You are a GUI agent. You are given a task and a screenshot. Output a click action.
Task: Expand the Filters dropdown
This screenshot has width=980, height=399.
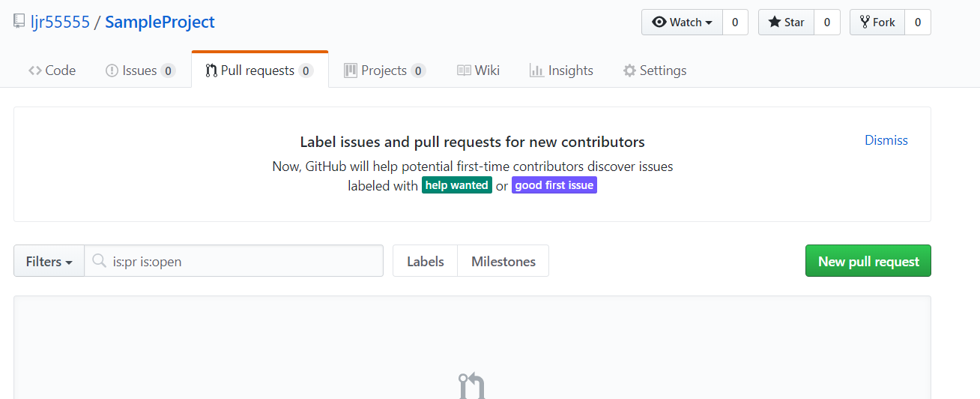(x=49, y=262)
